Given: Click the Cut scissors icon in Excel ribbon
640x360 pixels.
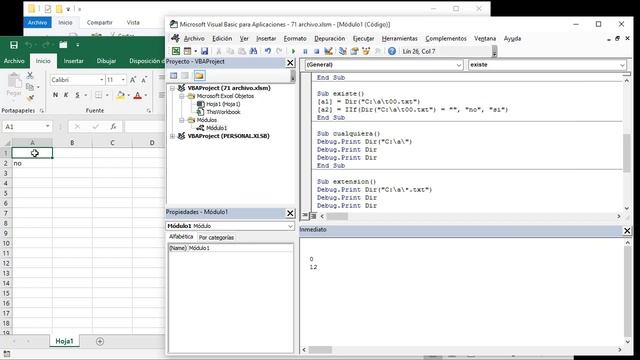Looking at the screenshot, I should pos(30,75).
